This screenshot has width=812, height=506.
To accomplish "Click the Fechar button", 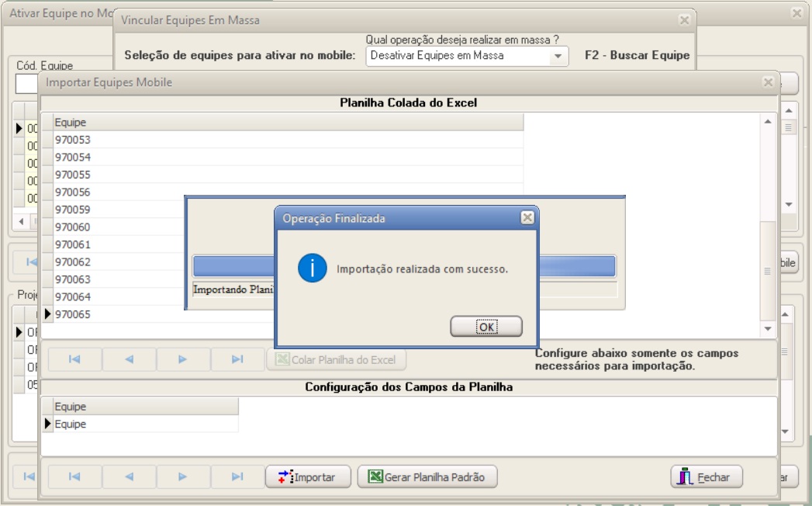I will [706, 477].
